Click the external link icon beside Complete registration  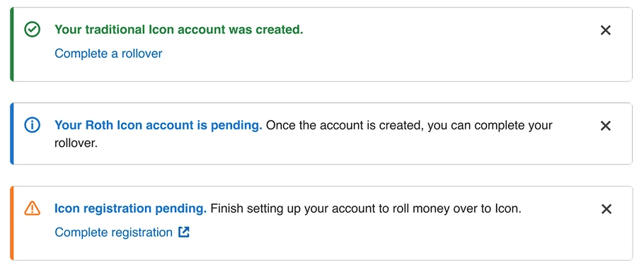tap(184, 233)
